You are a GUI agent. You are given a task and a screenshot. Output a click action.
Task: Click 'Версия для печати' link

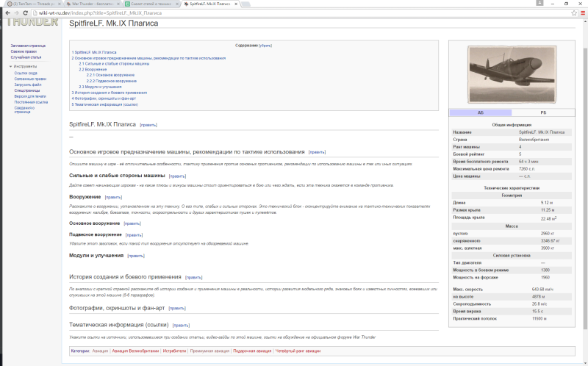pos(30,96)
